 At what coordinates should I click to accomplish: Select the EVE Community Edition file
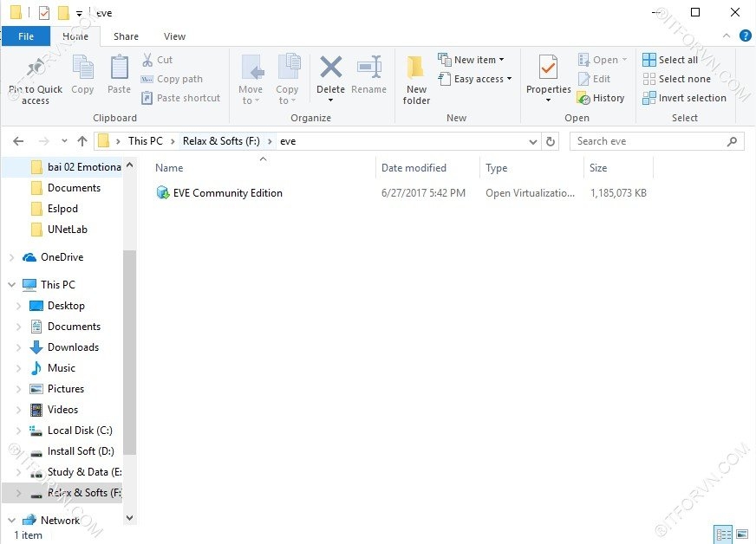point(227,193)
